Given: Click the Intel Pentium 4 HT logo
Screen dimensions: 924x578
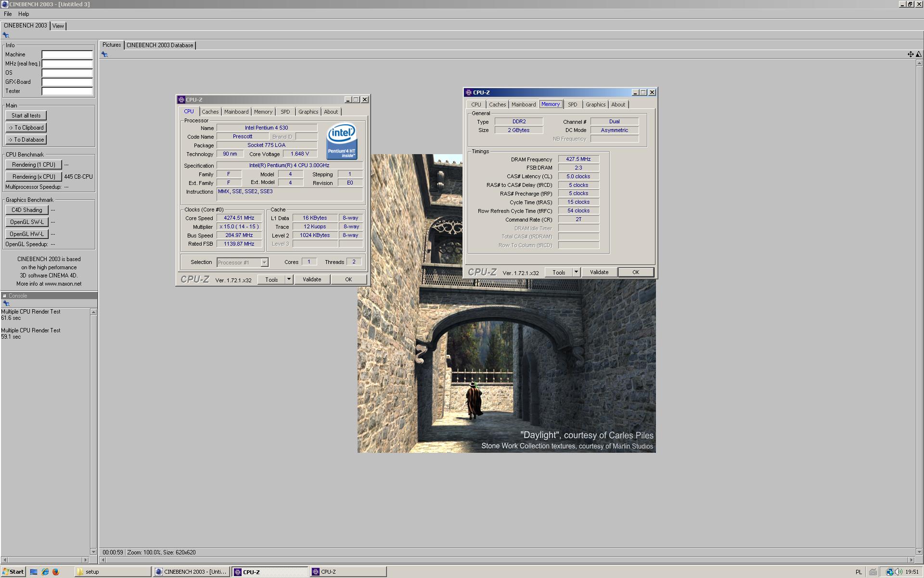Looking at the screenshot, I should [x=342, y=141].
